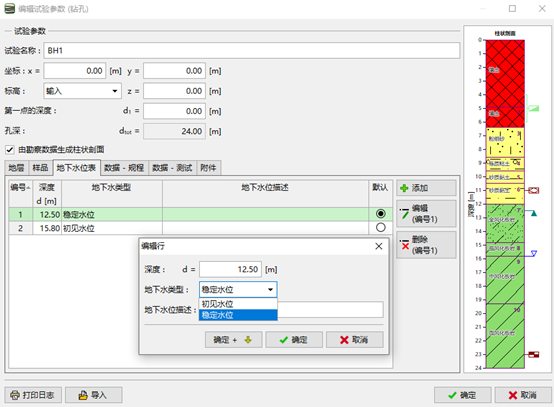Click 确定 in the 编辑行 dialog
The height and width of the screenshot is (407, 554).
pos(294,340)
